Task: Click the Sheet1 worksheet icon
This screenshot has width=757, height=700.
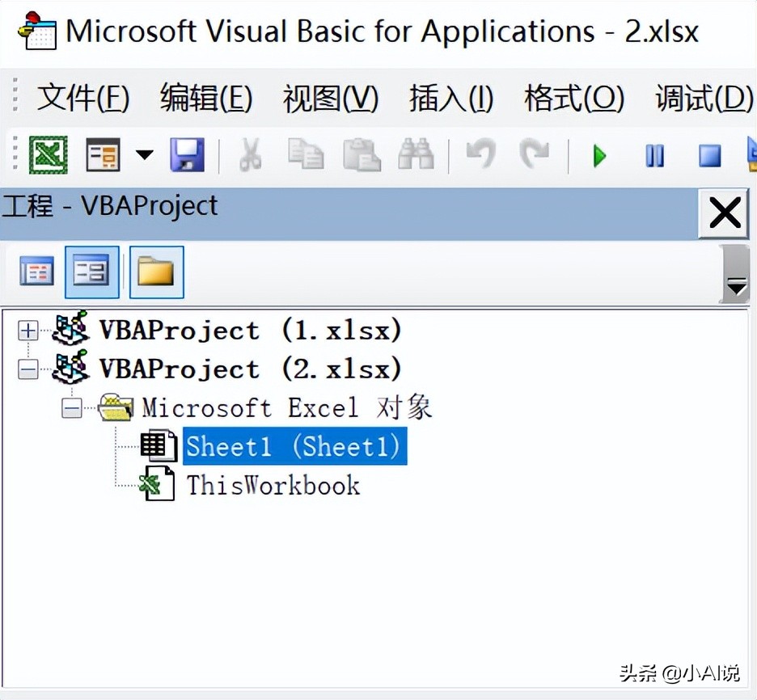Action: tap(159, 445)
